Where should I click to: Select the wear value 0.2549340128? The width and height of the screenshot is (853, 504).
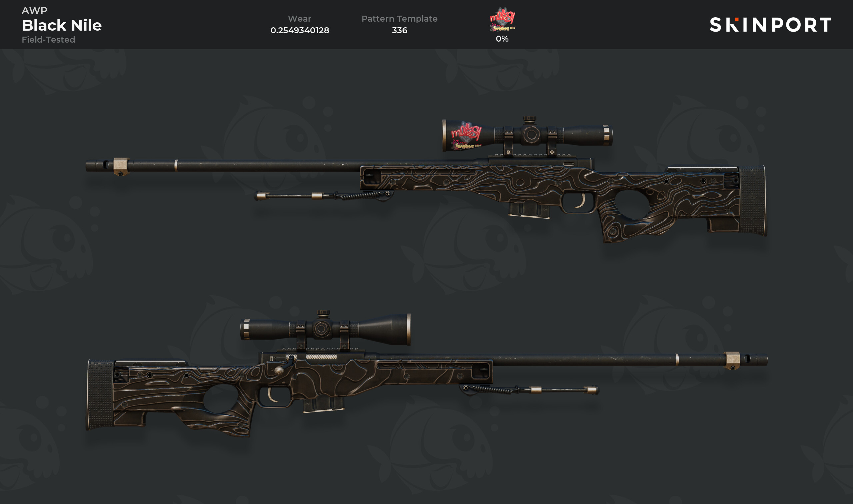click(x=300, y=30)
